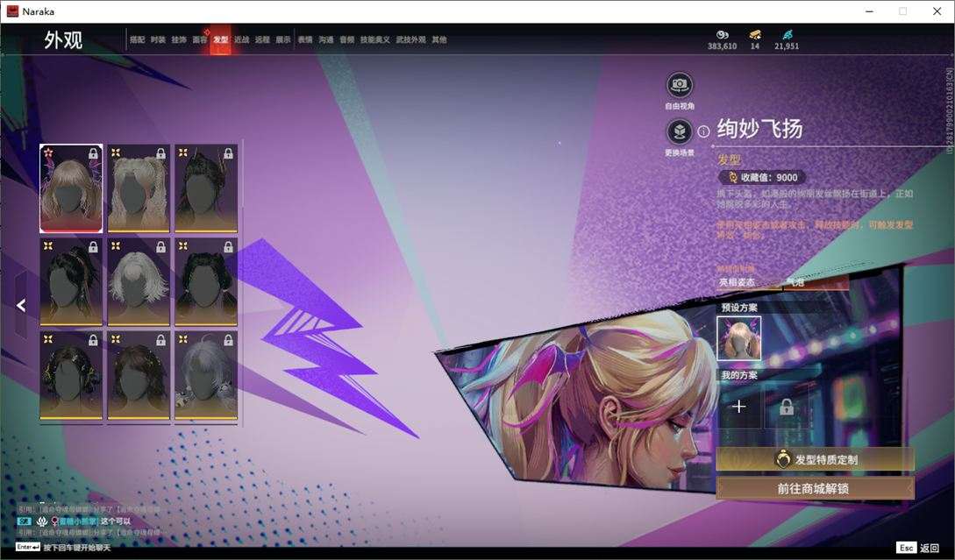Click the 383,610 currency icon
955x560 pixels.
click(x=723, y=35)
